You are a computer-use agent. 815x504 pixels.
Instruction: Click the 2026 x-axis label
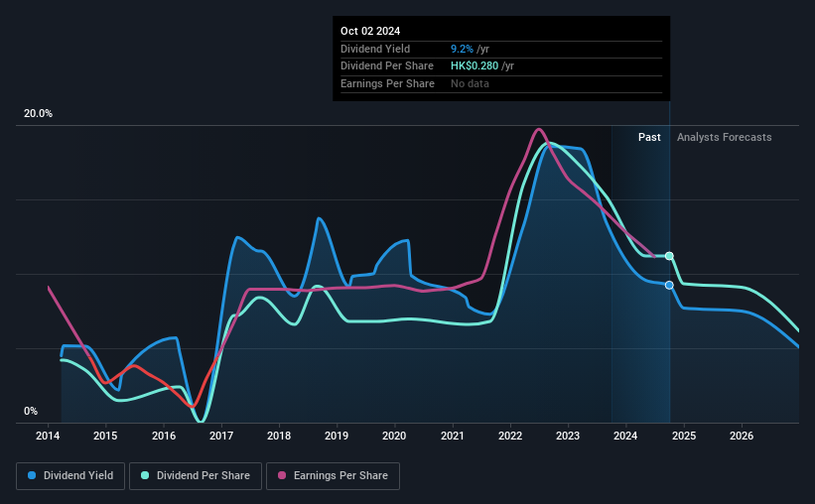tap(742, 436)
